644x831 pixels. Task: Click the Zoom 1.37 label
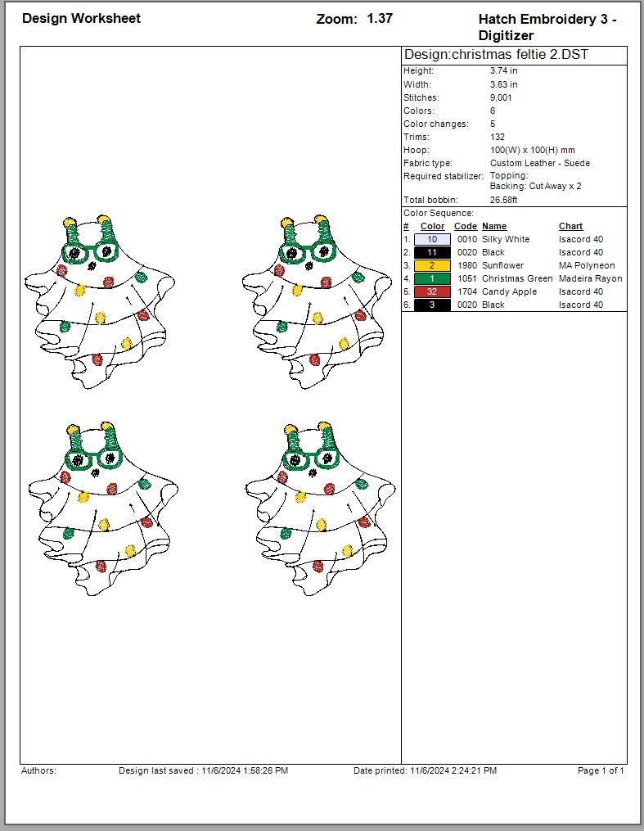[x=354, y=19]
